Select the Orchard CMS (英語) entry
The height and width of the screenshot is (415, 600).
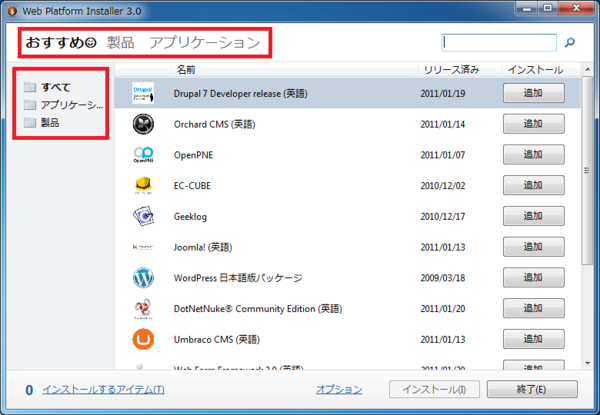point(214,124)
